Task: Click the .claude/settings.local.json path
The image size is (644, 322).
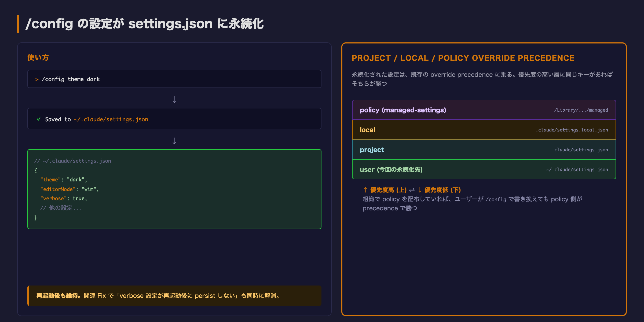Action: pyautogui.click(x=572, y=130)
